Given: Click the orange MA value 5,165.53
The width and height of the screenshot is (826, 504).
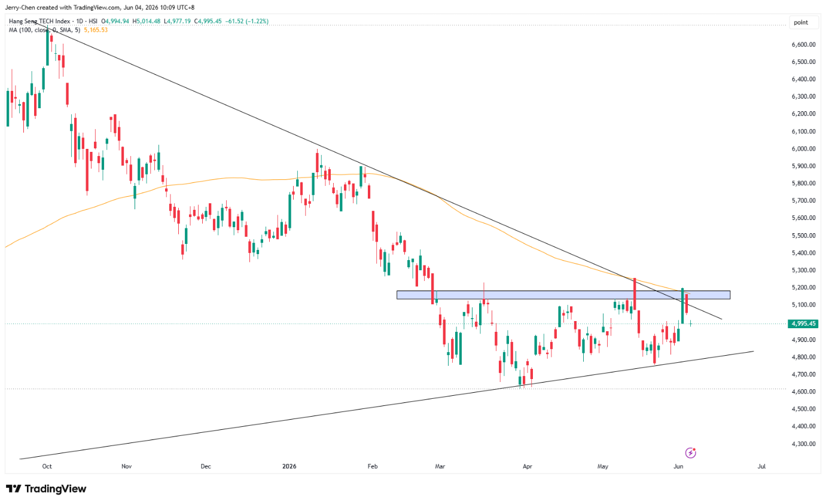Looking at the screenshot, I should point(96,29).
